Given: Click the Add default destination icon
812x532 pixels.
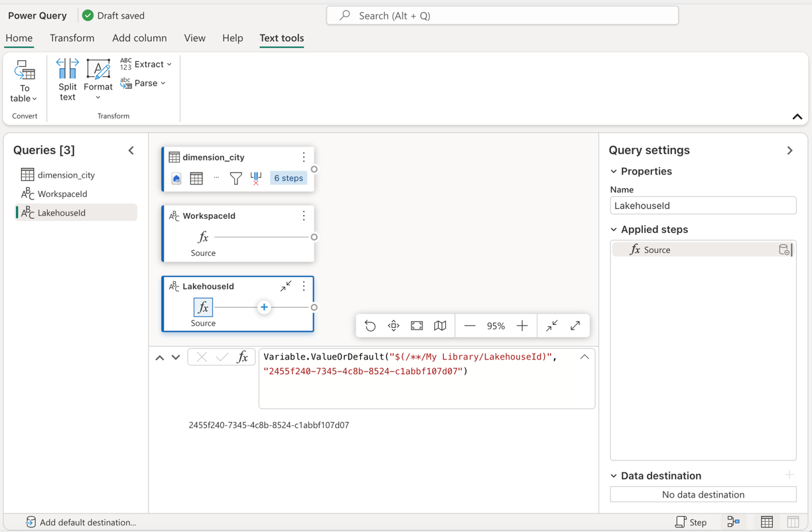Looking at the screenshot, I should [x=31, y=522].
